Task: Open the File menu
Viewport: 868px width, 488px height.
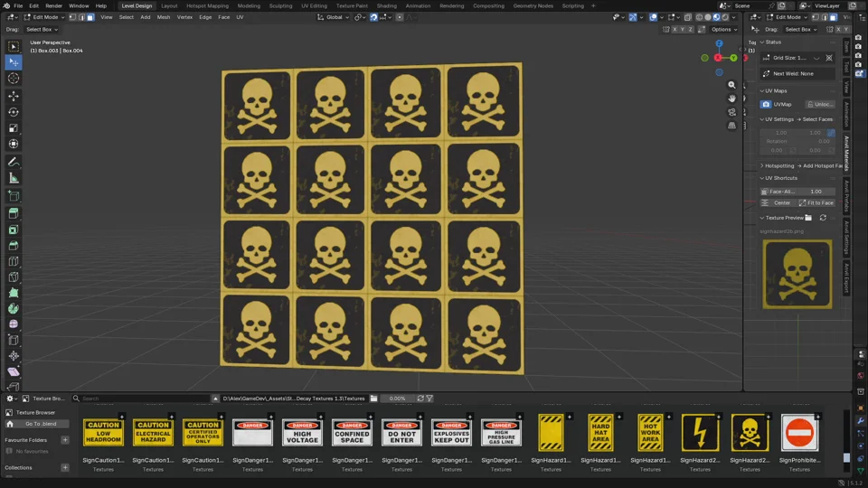Action: 18,5
